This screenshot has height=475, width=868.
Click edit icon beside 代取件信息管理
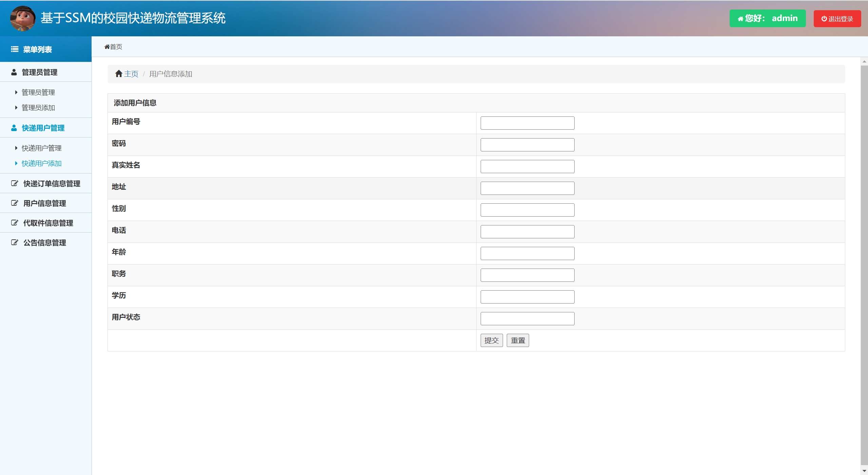point(15,223)
